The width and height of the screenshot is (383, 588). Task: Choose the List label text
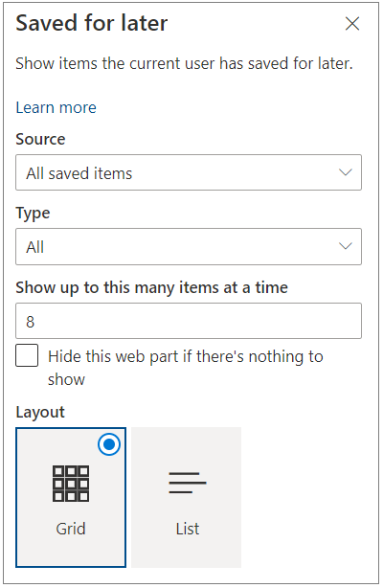click(187, 529)
